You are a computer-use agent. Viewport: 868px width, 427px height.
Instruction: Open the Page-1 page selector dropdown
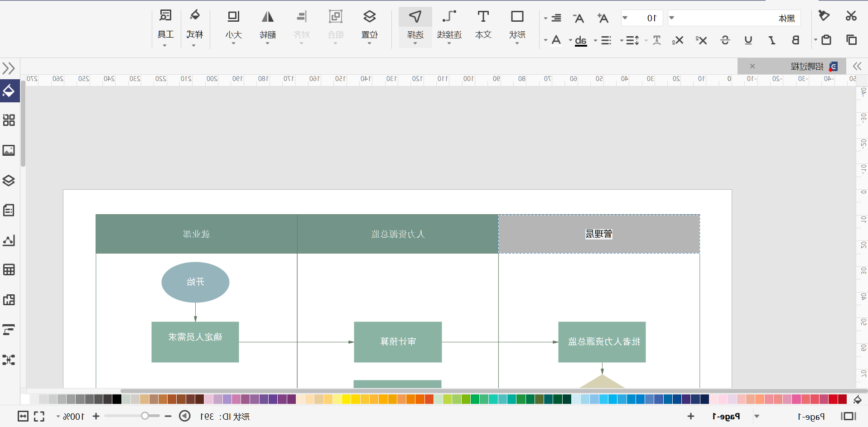(x=757, y=416)
